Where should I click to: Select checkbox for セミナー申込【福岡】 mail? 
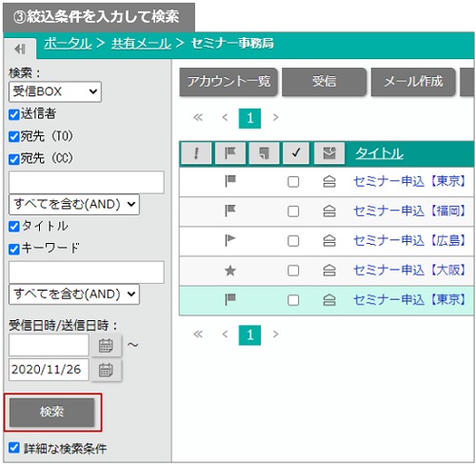[x=293, y=212]
